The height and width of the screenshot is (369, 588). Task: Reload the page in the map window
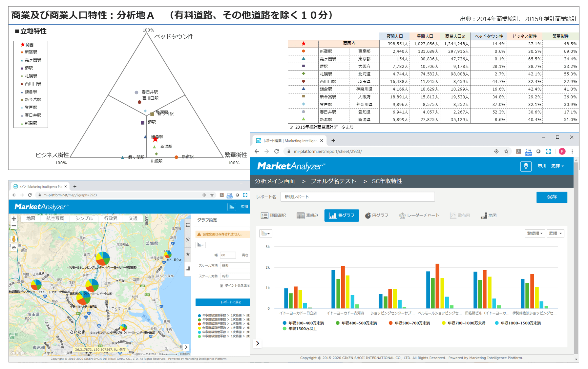coord(30,195)
